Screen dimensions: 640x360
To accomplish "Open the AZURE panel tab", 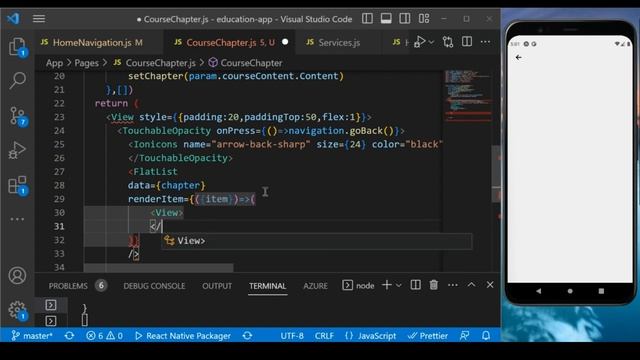I will click(x=315, y=286).
